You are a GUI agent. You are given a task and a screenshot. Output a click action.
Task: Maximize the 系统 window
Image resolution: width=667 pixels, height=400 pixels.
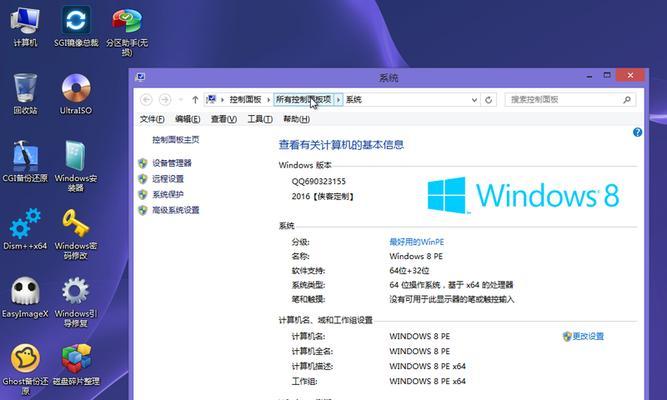tap(607, 76)
